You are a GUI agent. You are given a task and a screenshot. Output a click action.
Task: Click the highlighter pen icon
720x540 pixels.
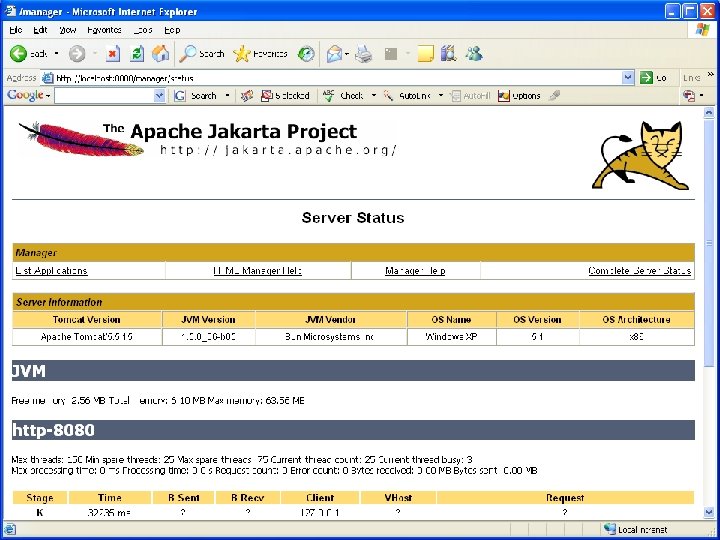pos(555,96)
